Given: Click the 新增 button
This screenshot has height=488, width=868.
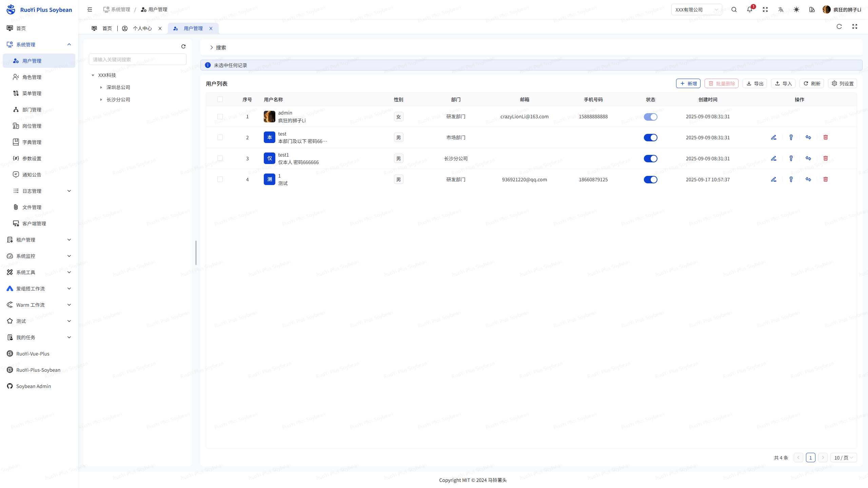Looking at the screenshot, I should point(688,83).
